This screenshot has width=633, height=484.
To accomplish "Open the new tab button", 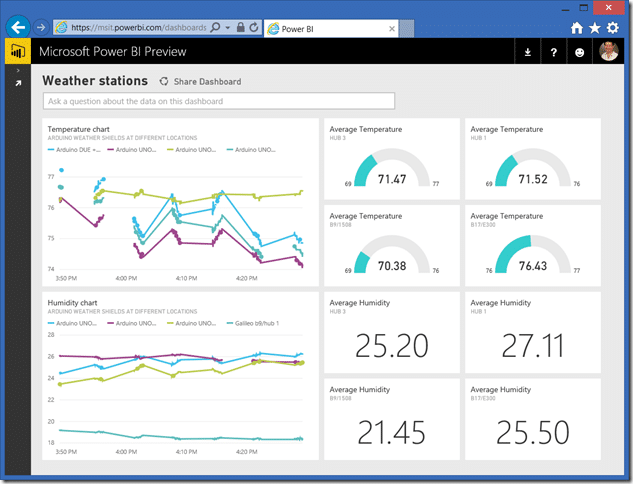I will pyautogui.click(x=407, y=29).
